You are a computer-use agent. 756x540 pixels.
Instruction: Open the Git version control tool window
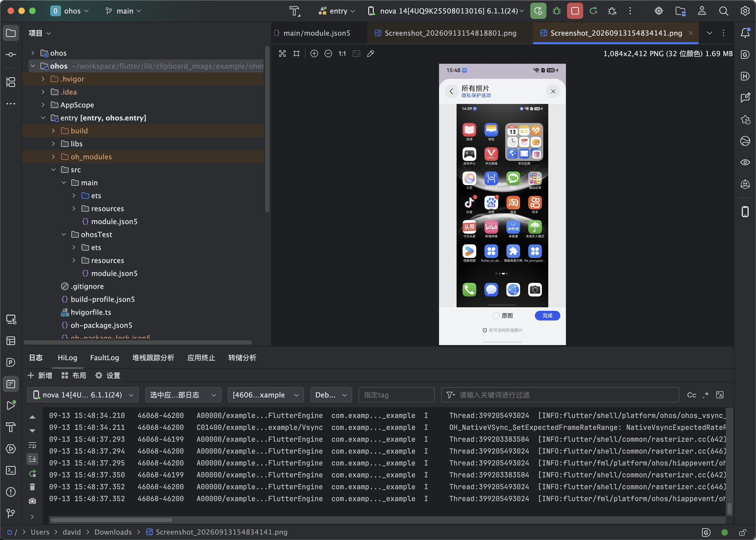(x=11, y=513)
